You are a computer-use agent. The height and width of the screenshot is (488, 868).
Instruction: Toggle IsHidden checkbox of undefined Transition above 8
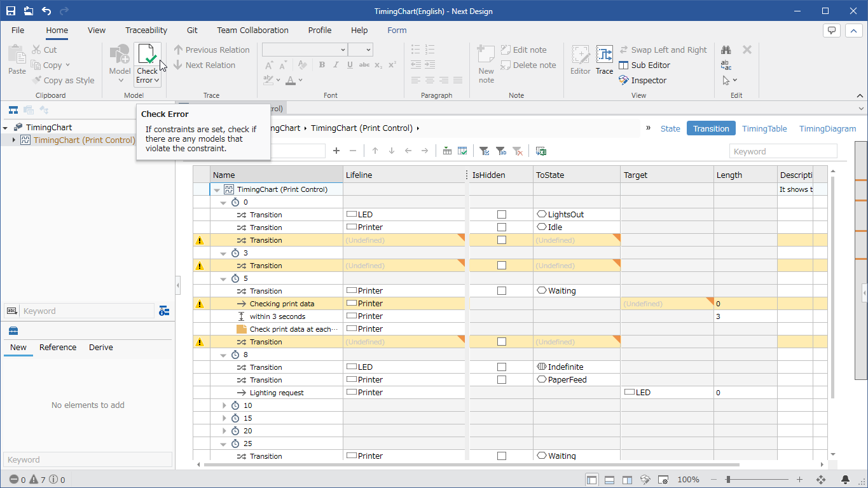point(502,341)
